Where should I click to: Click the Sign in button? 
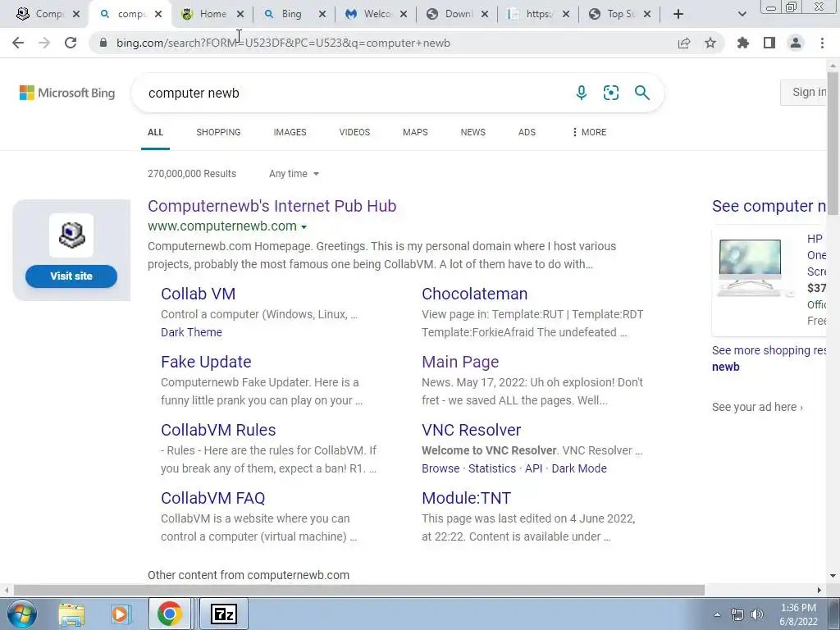click(805, 92)
